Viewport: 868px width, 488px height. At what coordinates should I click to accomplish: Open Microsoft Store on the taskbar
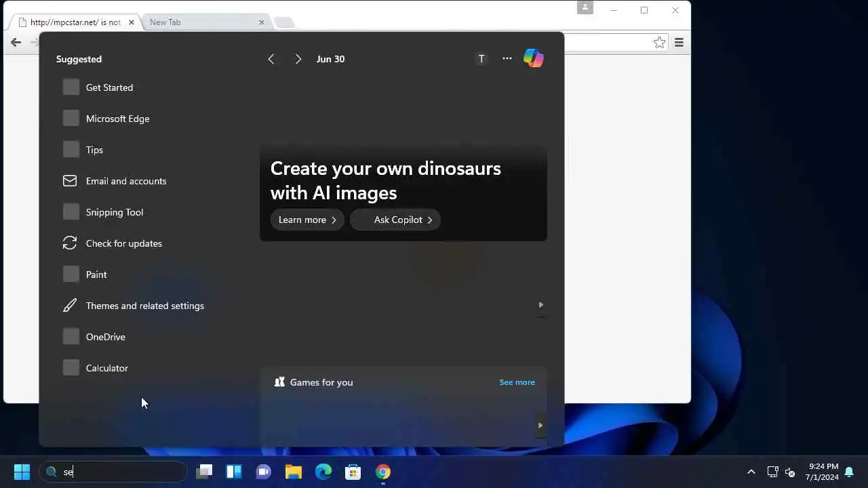coord(353,472)
